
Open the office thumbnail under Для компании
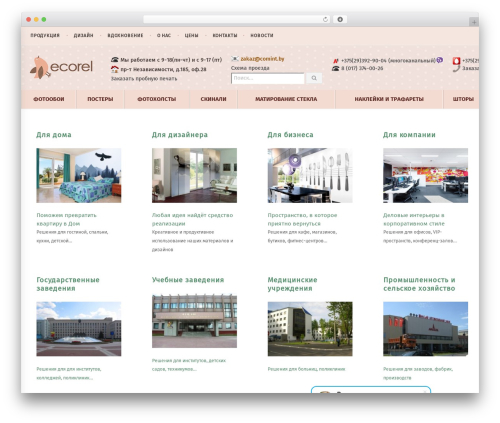click(x=425, y=175)
